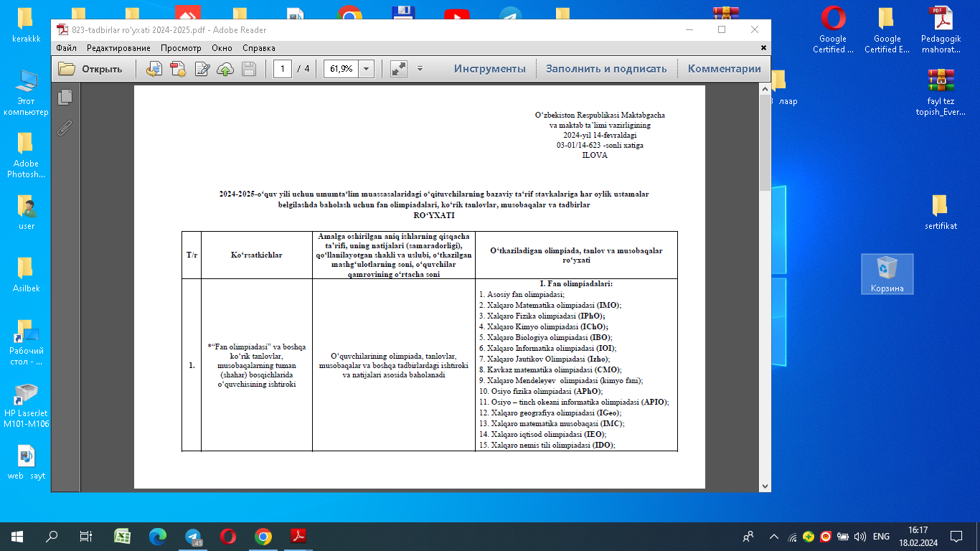Click the Открыть (Open) file button
980x551 pixels.
[90, 69]
